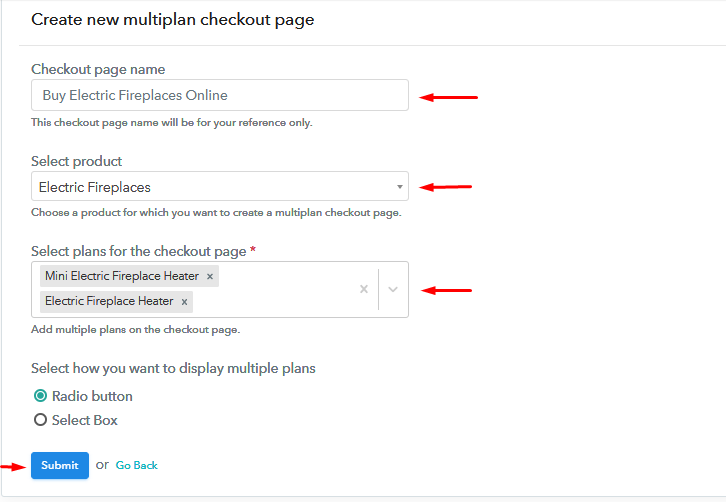
Task: Follow the Go Back link
Action: (137, 465)
